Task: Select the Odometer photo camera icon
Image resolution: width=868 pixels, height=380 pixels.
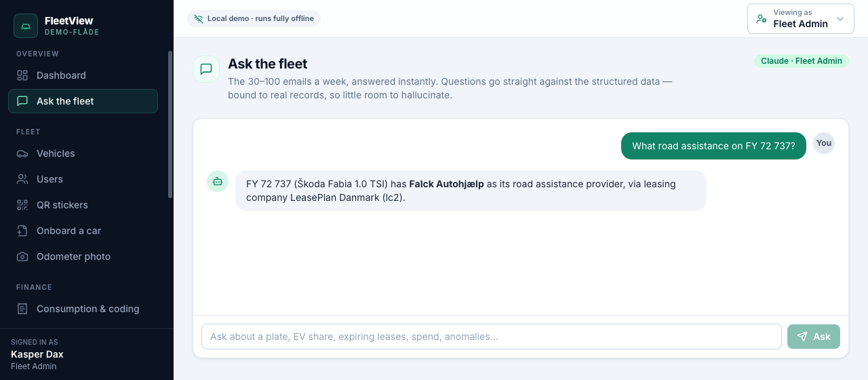Action: pyautogui.click(x=22, y=256)
